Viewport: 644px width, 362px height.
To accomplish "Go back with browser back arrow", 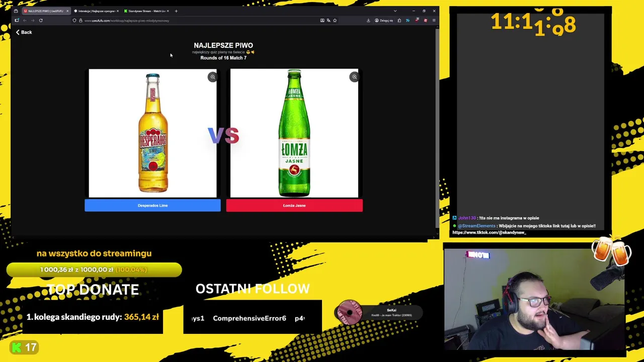I will click(25, 21).
